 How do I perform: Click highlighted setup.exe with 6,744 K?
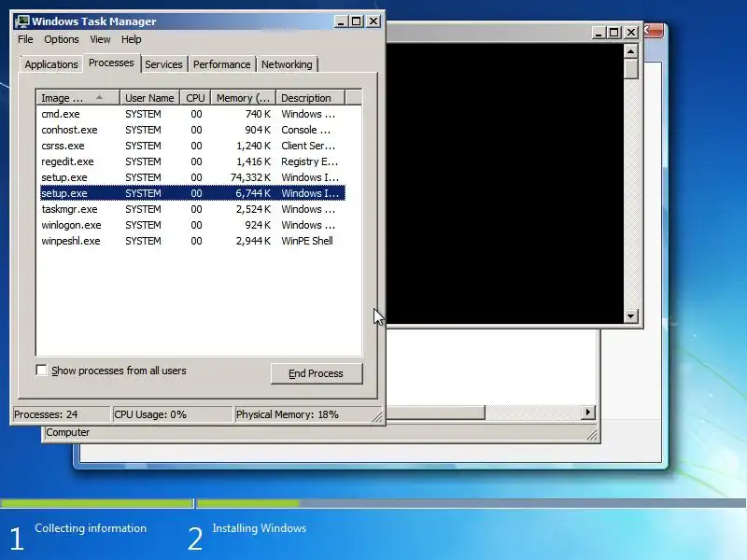pos(192,193)
